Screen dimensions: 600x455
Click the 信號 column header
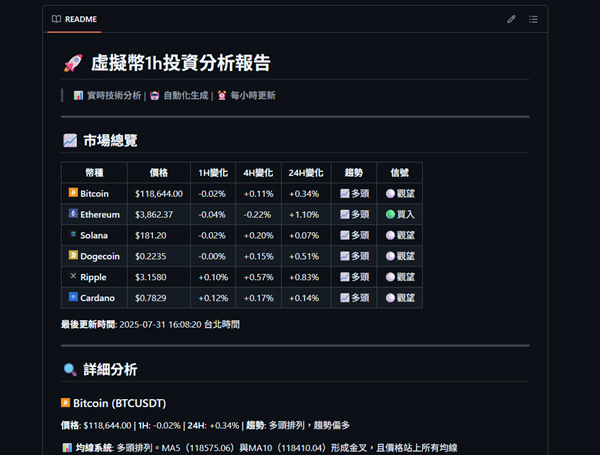coord(400,173)
